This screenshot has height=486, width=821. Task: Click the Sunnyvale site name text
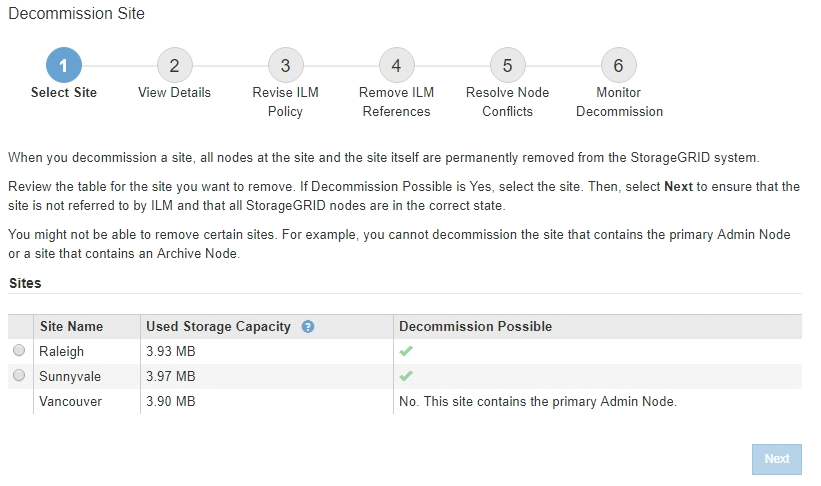pyautogui.click(x=69, y=376)
